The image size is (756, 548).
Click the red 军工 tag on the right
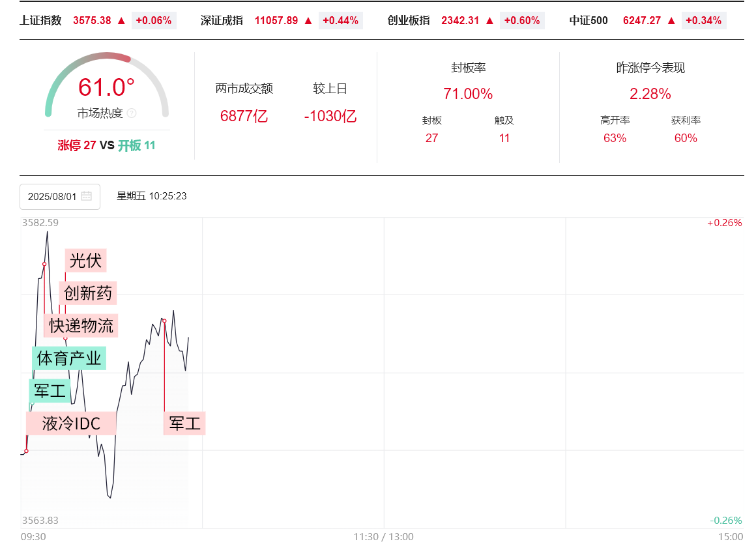[184, 424]
